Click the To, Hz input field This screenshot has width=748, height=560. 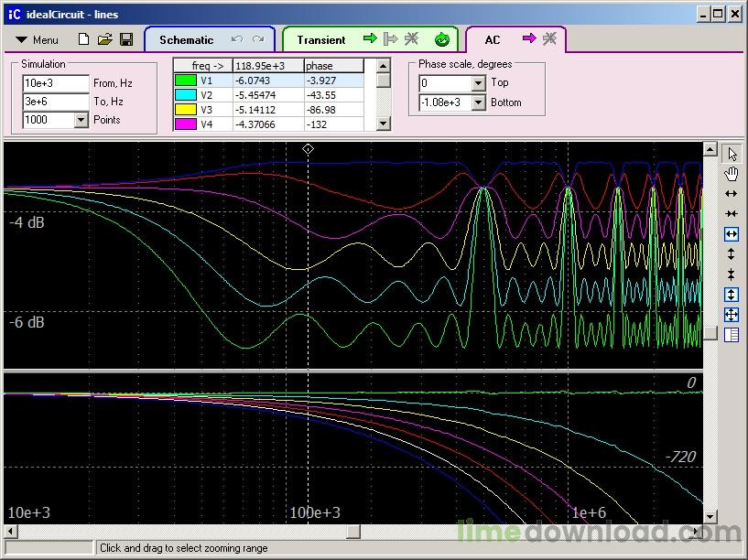[x=55, y=101]
